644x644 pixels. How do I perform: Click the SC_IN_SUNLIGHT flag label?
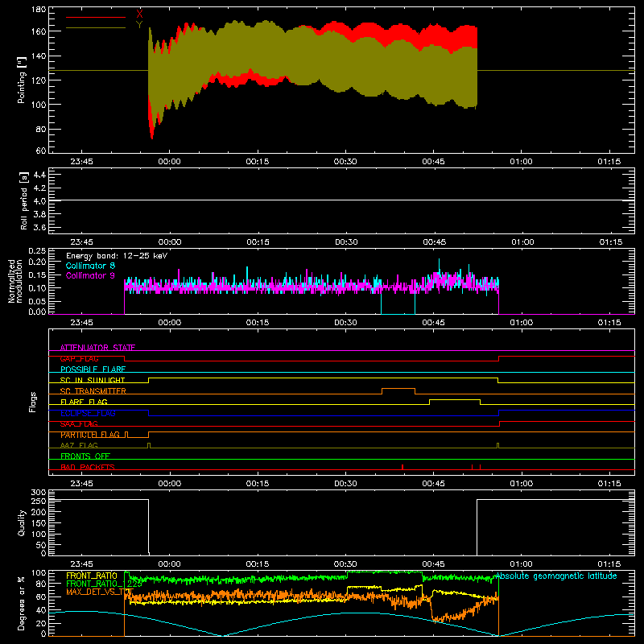click(x=93, y=380)
